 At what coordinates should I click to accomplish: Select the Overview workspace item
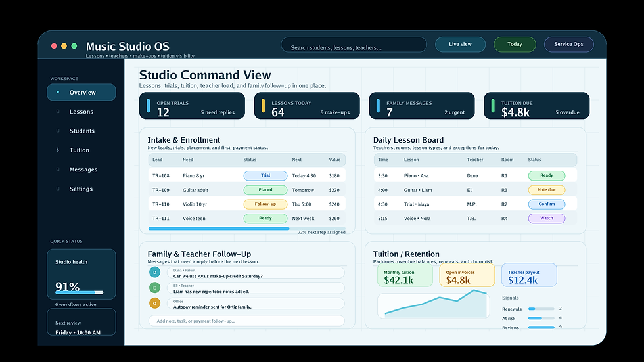pos(81,93)
